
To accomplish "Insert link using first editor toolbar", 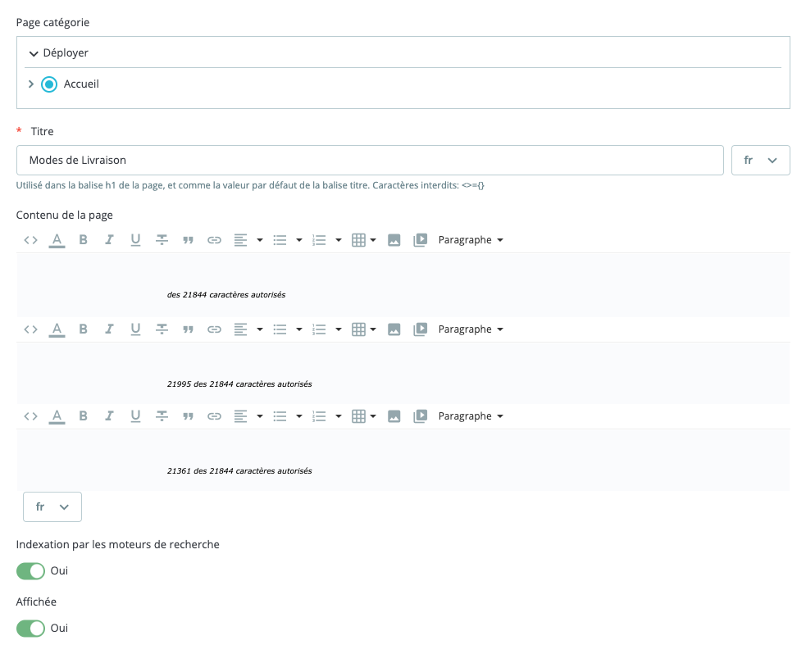I will 214,240.
